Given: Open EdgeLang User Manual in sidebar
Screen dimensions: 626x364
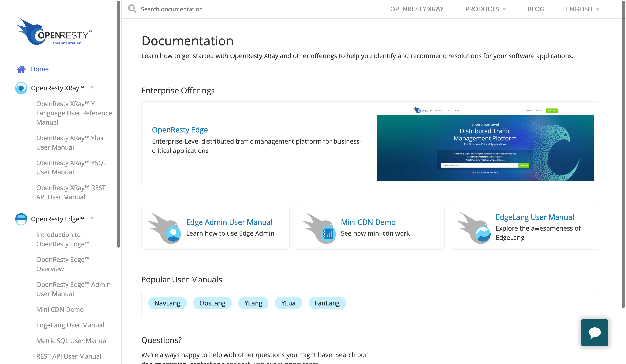Looking at the screenshot, I should pos(70,325).
